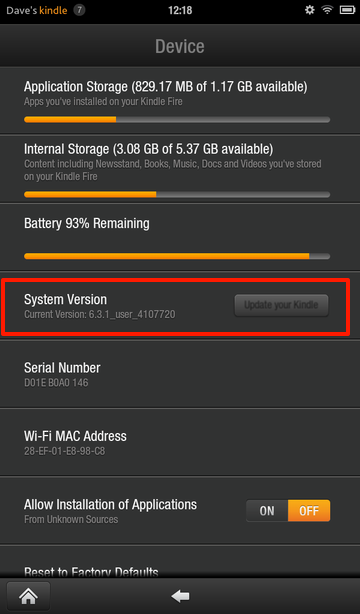Select the Serial Number entry
This screenshot has width=360, height=614.
point(180,374)
